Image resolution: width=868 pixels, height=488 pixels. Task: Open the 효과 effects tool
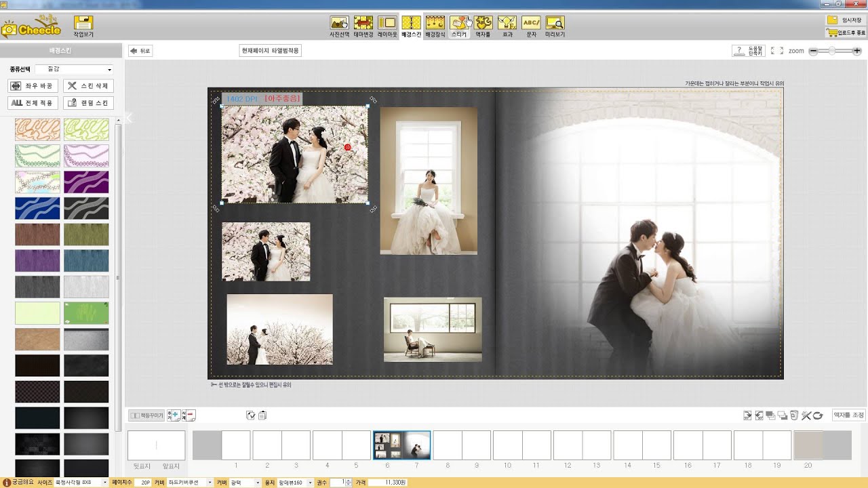(507, 26)
